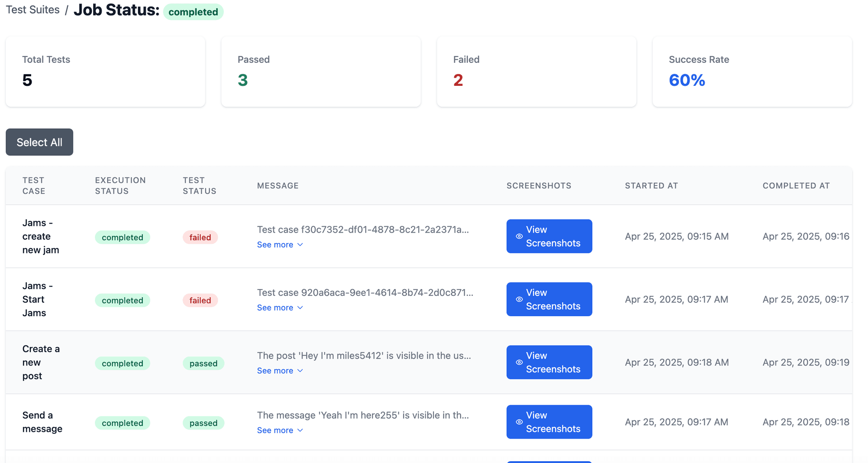Viewport: 868px width, 463px height.
Task: Click completed execution badge for Create a new post
Action: tap(123, 363)
